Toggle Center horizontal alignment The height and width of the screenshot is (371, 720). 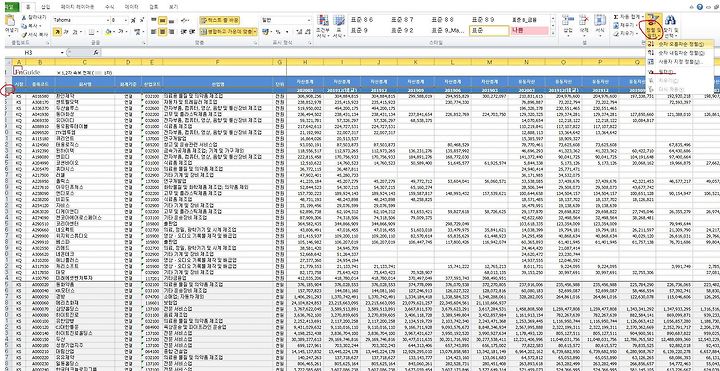pyautogui.click(x=162, y=32)
